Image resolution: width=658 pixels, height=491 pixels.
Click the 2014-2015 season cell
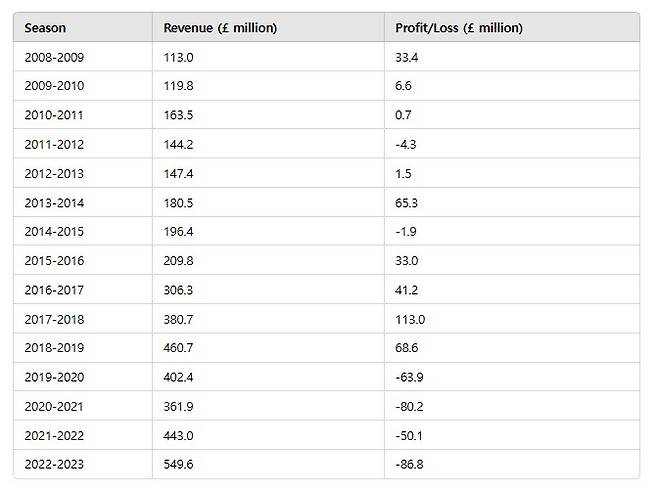(55, 232)
